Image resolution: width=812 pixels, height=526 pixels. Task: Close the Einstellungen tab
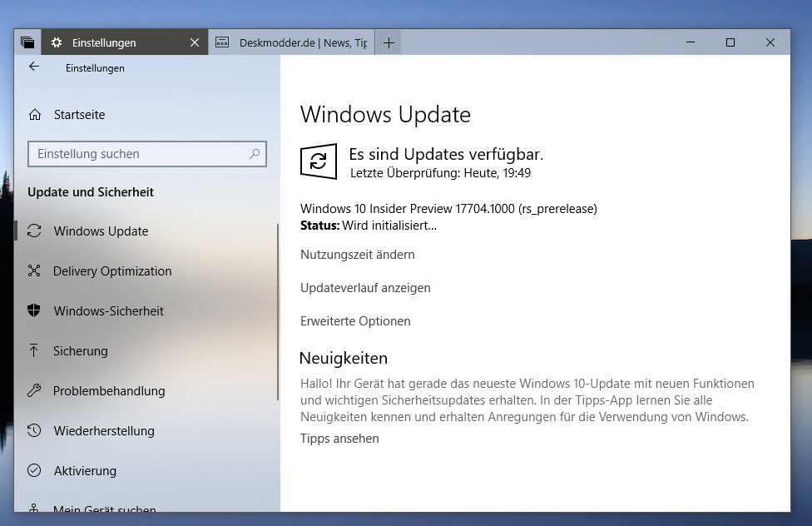pos(195,42)
